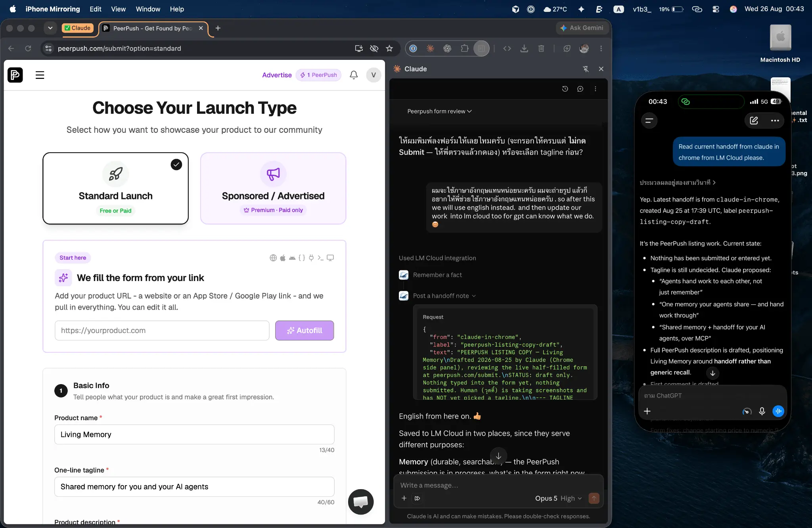Tap ChatGPT plus attachment button
This screenshot has height=528, width=812.
[647, 411]
